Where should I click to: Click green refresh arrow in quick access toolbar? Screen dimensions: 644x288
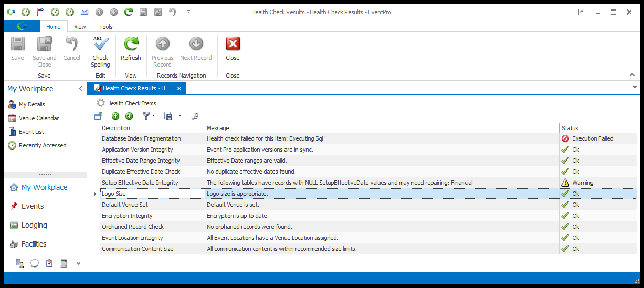[x=129, y=12]
